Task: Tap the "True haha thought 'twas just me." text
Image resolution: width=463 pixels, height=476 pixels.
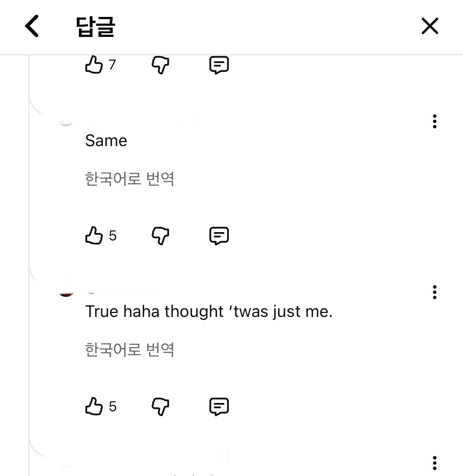Action: pyautogui.click(x=209, y=311)
